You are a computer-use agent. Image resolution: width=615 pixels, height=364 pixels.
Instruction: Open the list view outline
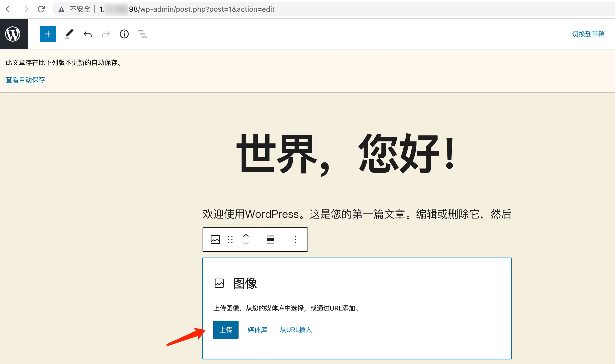click(x=142, y=34)
